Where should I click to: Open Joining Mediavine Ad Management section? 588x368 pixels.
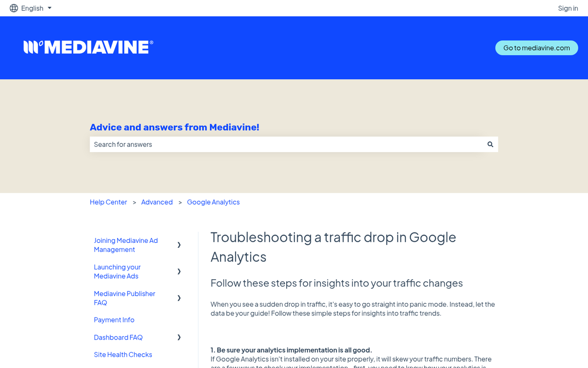point(126,245)
